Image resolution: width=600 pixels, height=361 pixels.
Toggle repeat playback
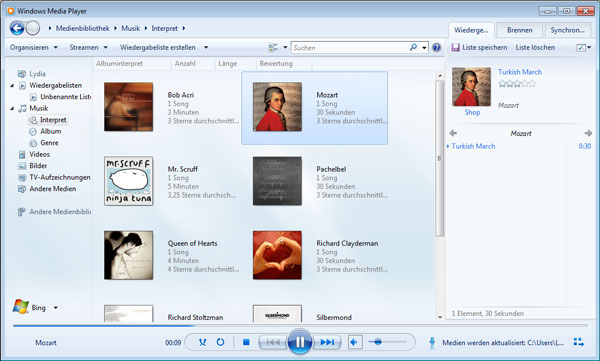(x=220, y=342)
